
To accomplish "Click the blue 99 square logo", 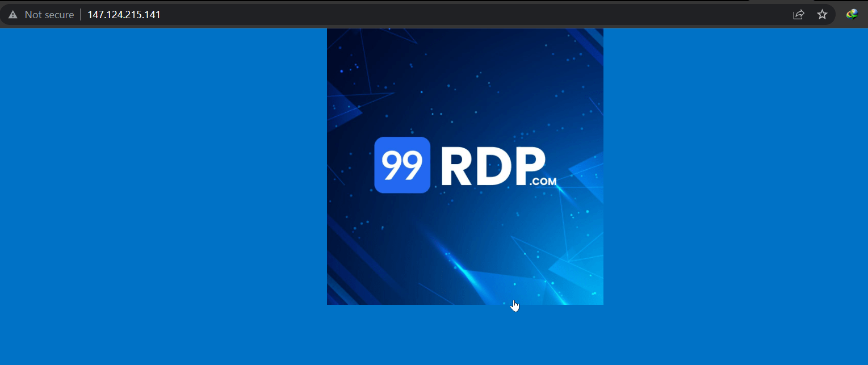I will pos(402,165).
